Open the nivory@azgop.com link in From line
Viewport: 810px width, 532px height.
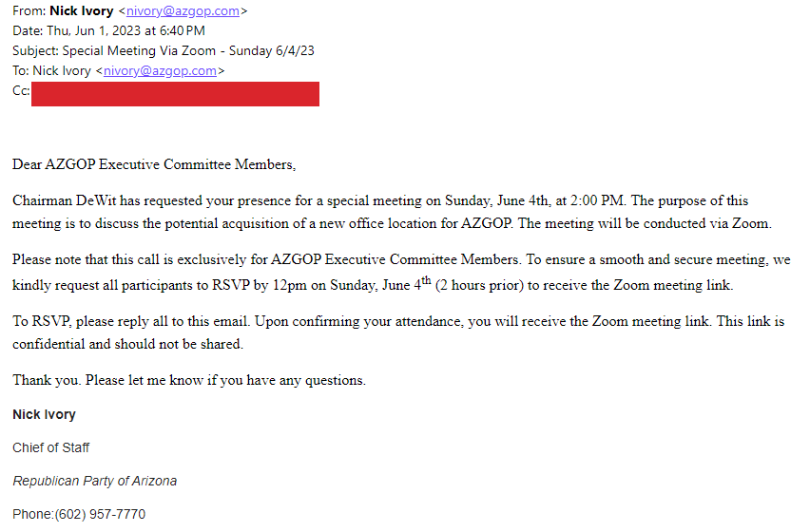pyautogui.click(x=183, y=10)
